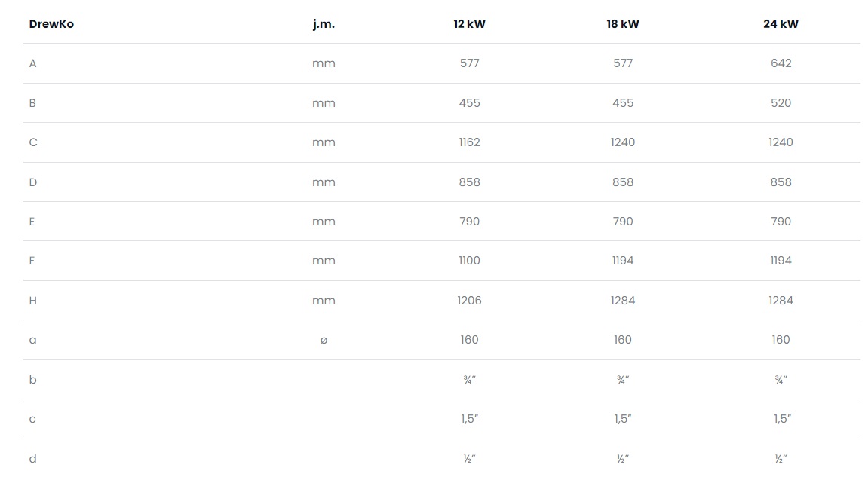Viewport: 868px width, 477px height.
Task: Click the ø diameter symbol in row a
Action: tap(324, 341)
